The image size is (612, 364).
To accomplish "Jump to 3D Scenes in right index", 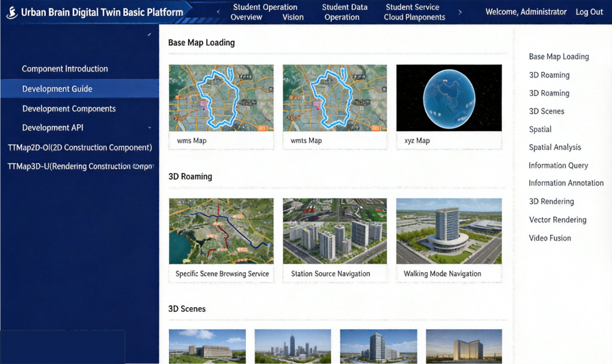I will point(547,111).
